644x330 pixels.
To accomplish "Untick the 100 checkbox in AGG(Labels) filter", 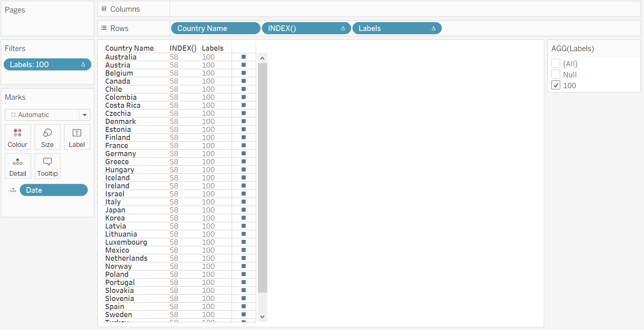I will (x=556, y=85).
